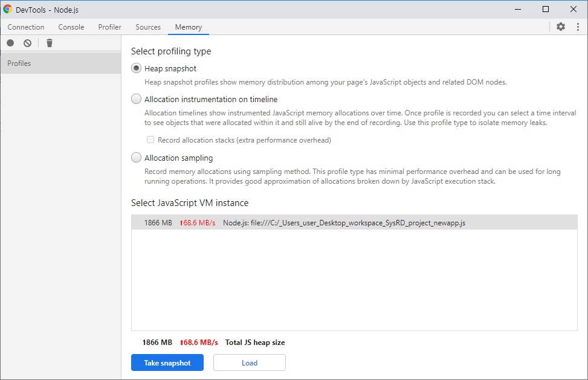Click the red 68.6 MB/s total rate

tap(199, 342)
